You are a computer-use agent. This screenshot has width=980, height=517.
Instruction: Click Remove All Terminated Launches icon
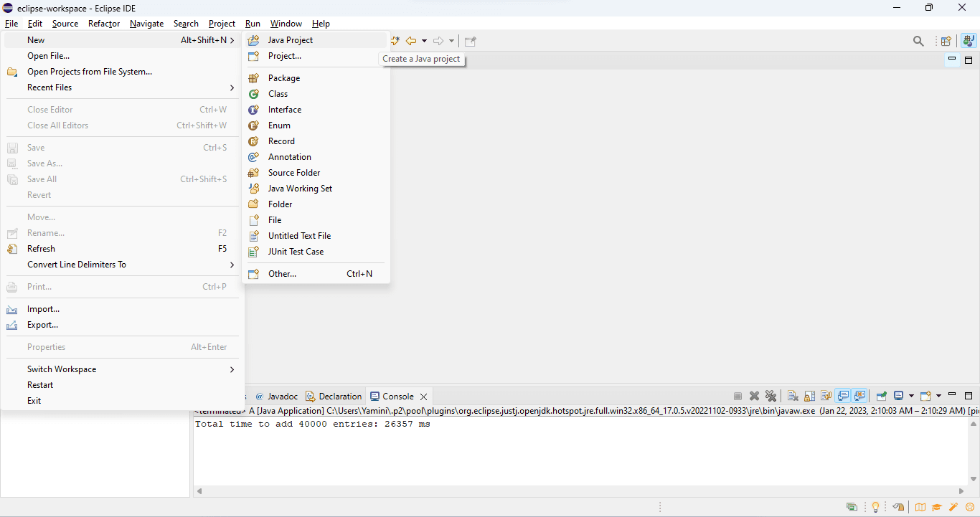pos(771,396)
